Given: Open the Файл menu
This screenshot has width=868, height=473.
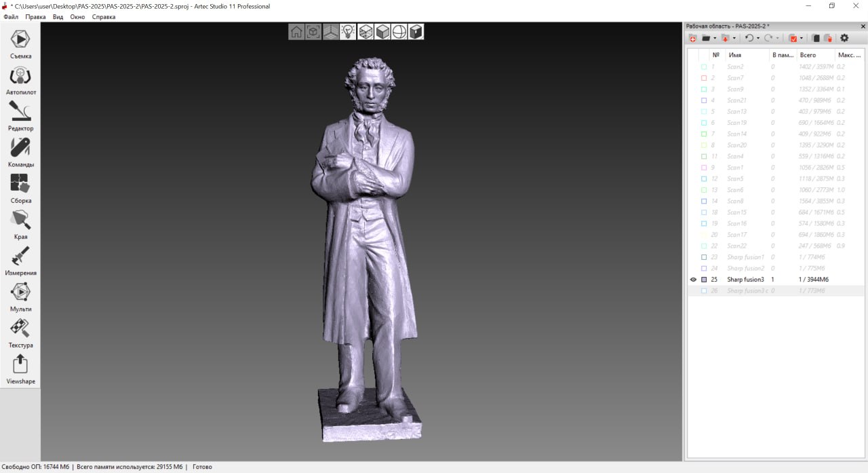Looking at the screenshot, I should pyautogui.click(x=11, y=17).
